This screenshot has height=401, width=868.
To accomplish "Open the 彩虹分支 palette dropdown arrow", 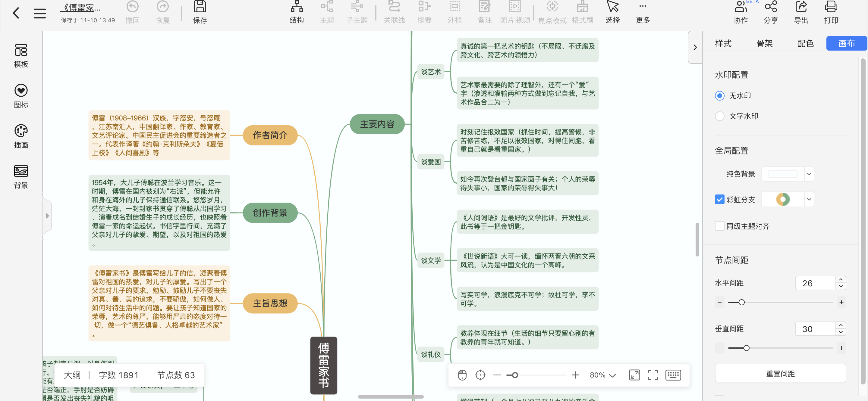I will coord(809,199).
